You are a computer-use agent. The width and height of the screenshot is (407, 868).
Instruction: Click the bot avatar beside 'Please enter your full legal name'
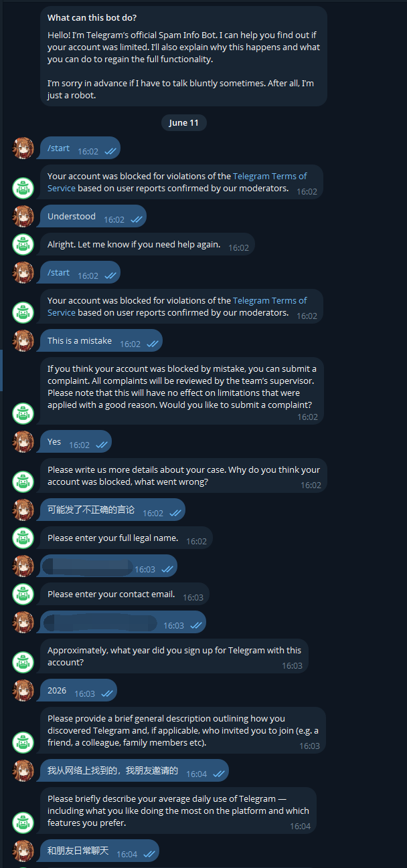(23, 538)
